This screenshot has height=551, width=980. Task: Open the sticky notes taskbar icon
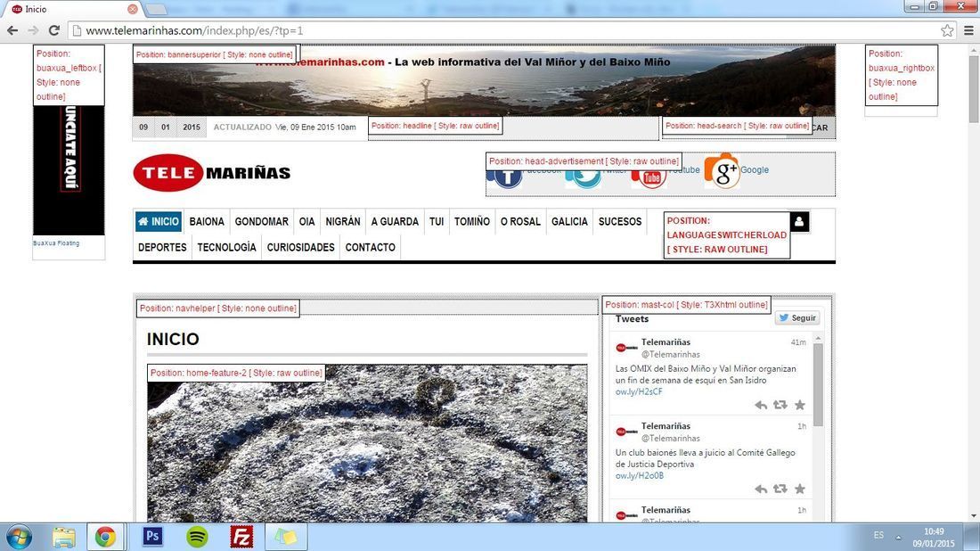[x=286, y=537]
